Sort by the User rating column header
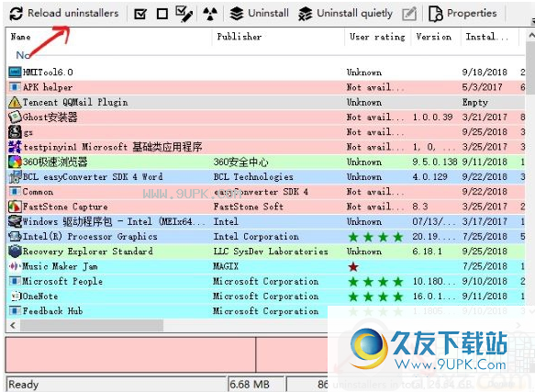 coord(377,37)
